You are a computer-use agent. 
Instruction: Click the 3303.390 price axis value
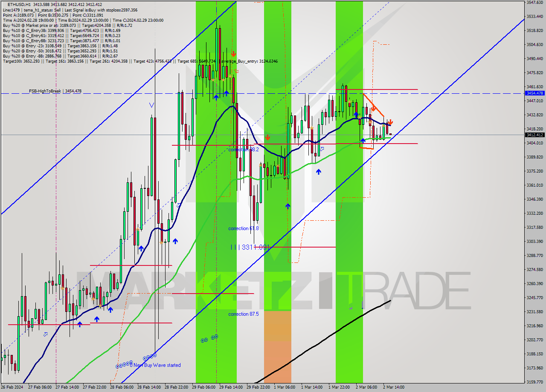534,241
